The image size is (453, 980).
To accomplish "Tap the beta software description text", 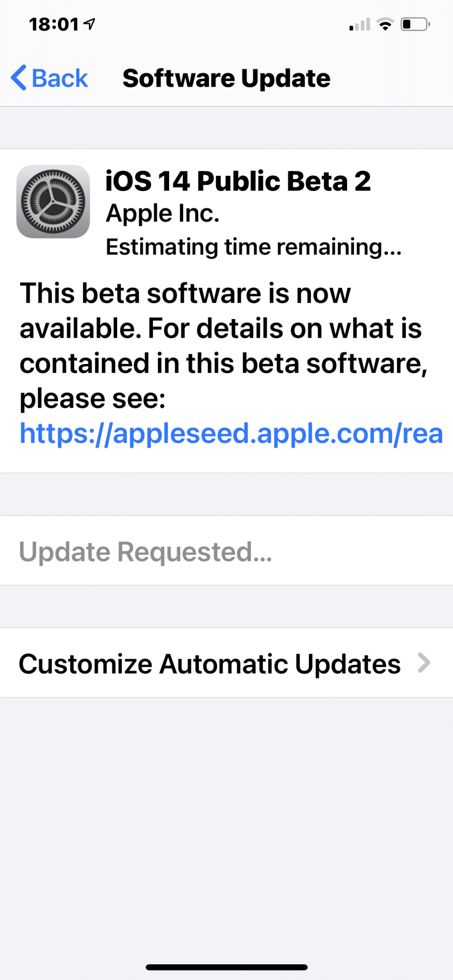I will (223, 345).
